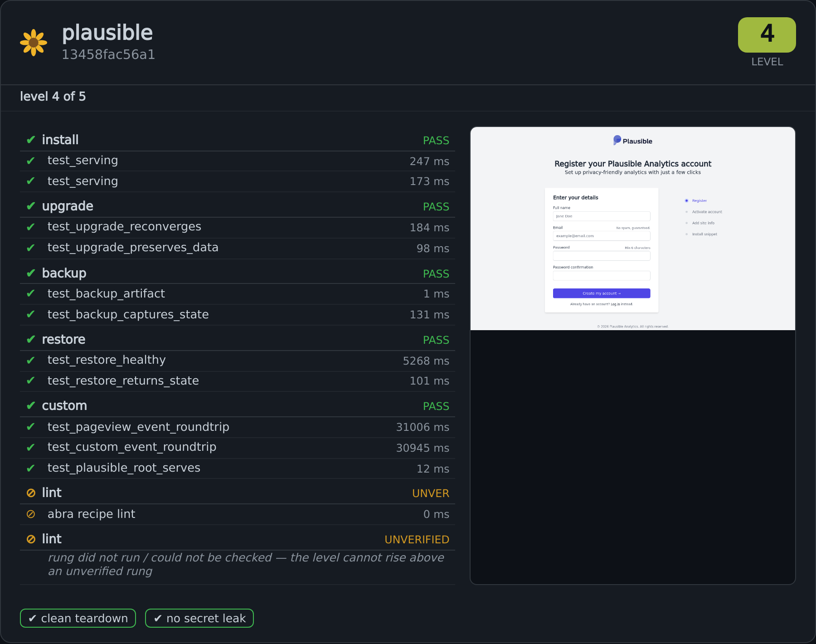Image resolution: width=816 pixels, height=644 pixels.
Task: Click the 31006 ms duration value
Action: [423, 427]
